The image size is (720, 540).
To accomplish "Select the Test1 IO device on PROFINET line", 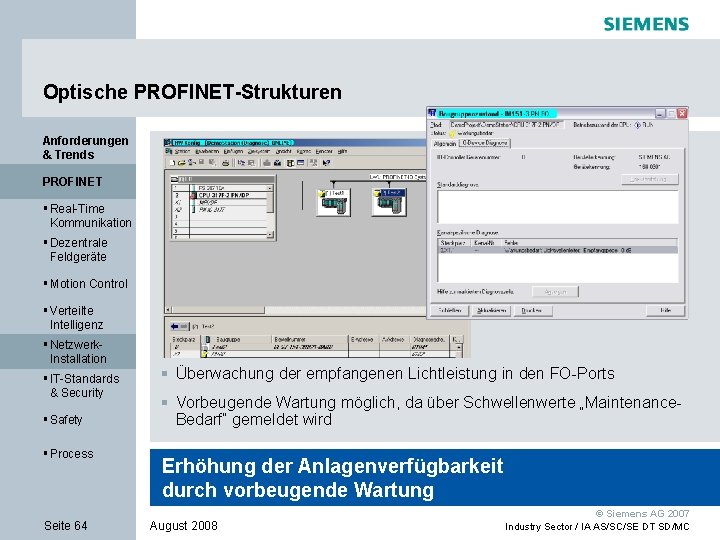I will 333,202.
